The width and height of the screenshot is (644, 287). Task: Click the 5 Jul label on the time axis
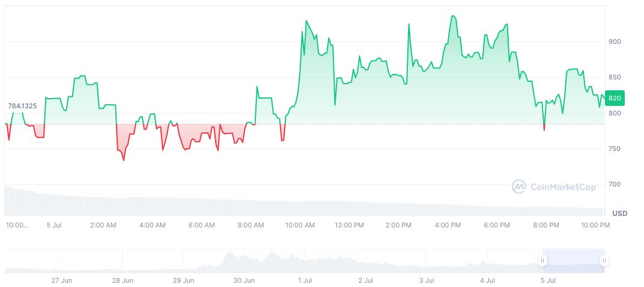click(x=54, y=225)
